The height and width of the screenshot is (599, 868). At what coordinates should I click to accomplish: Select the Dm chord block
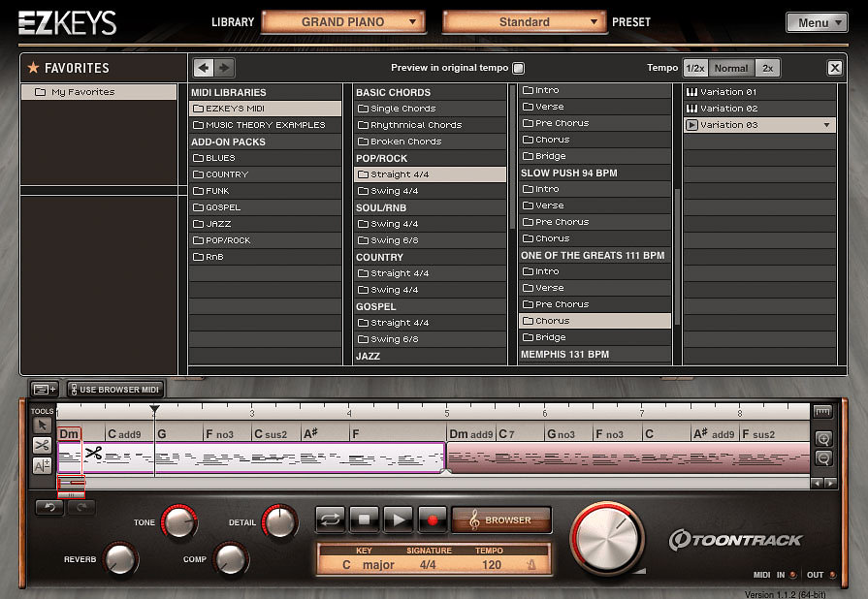[x=69, y=434]
